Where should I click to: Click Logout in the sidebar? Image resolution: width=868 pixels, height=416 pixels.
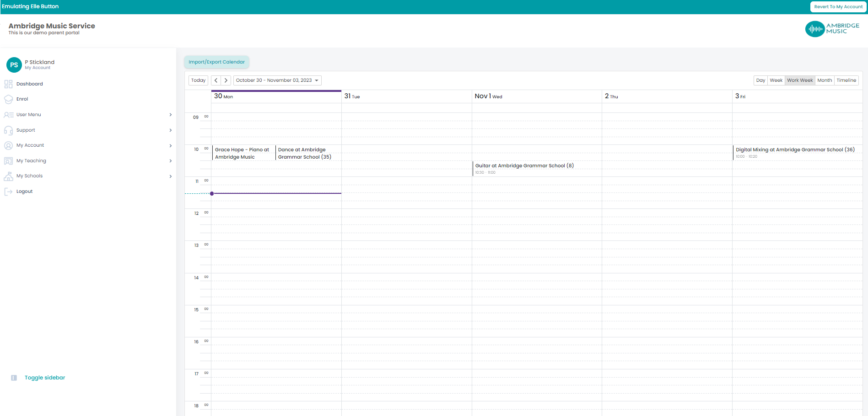coord(25,192)
